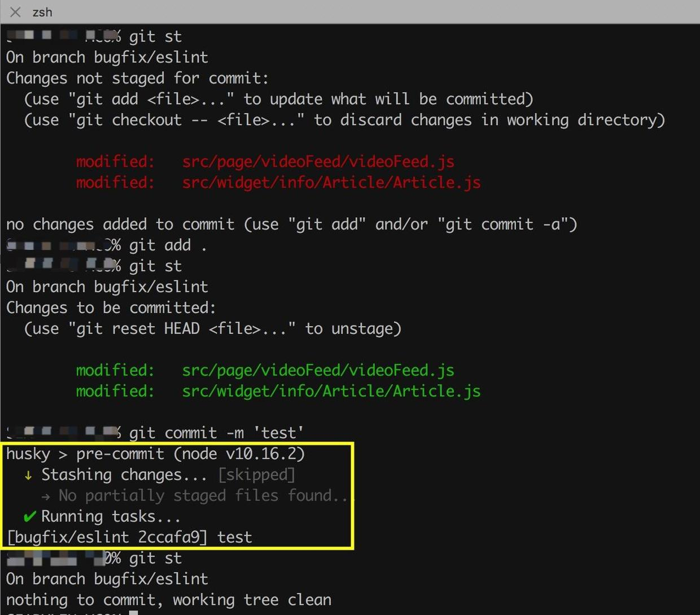Click 'husky > pre-commit (node v10.16.2)' line

point(155,454)
